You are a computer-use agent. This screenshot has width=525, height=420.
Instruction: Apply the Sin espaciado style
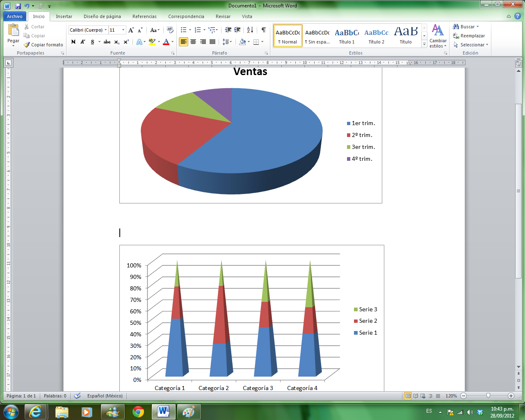coord(317,36)
